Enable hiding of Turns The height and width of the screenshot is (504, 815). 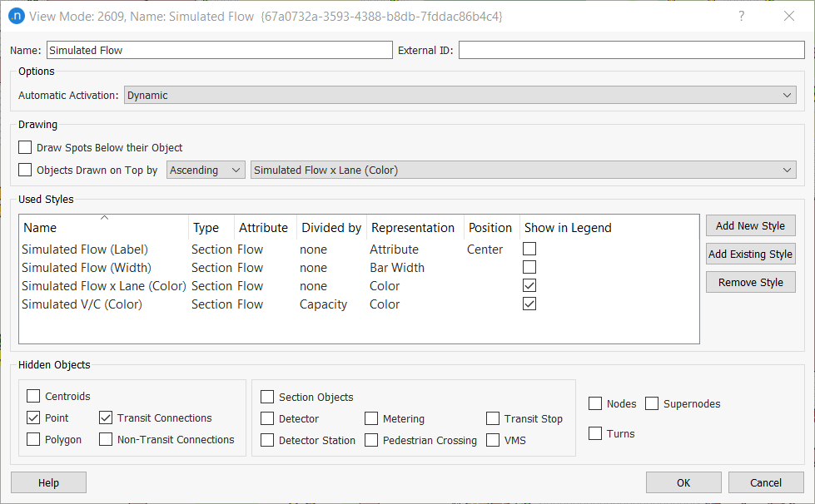coord(594,433)
